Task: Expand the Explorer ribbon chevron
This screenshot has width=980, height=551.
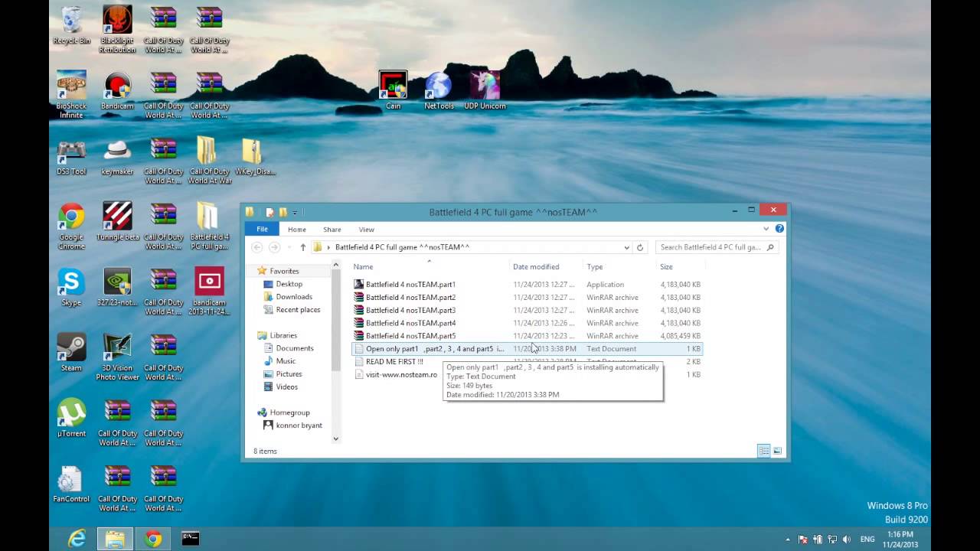Action: tap(766, 229)
